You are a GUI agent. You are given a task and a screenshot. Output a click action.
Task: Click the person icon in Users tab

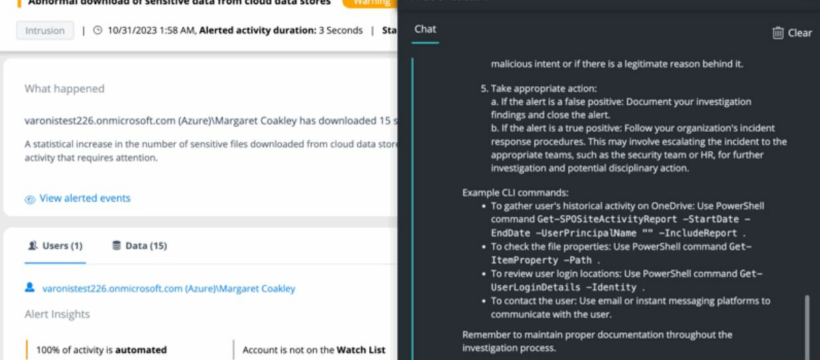(x=32, y=246)
